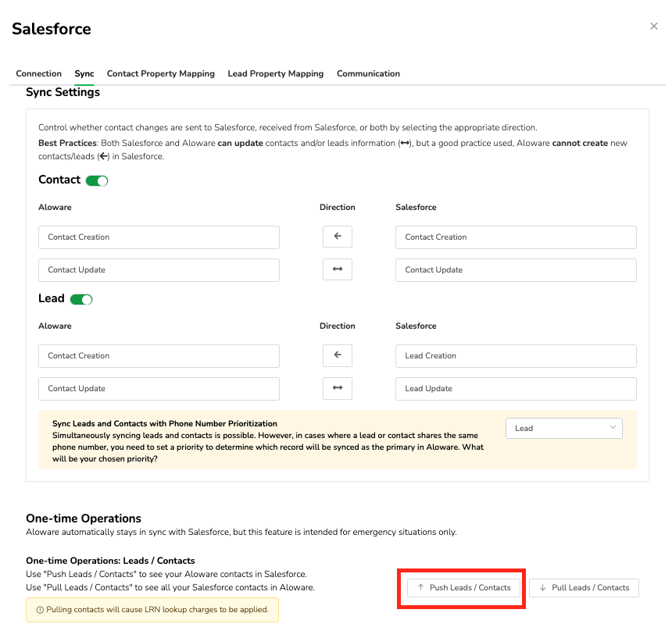The image size is (672, 638).
Task: Switch to Contact Property Mapping tab
Action: (161, 73)
